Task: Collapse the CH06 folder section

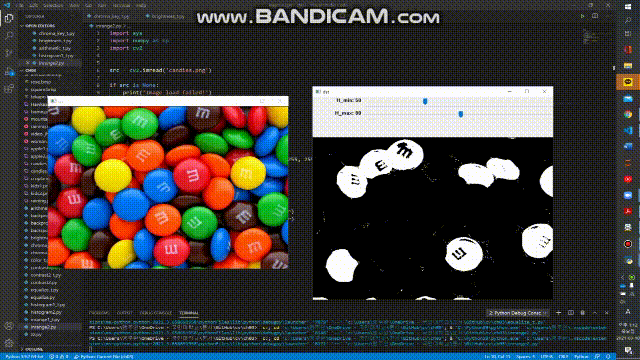Action: tap(31, 70)
